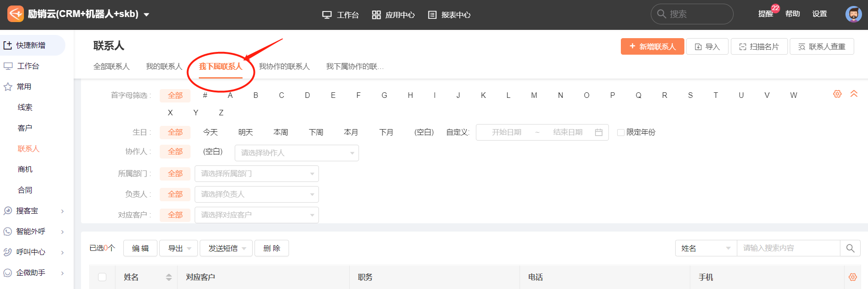Open the birthday date range calendar icon
The height and width of the screenshot is (289, 868).
click(x=599, y=132)
